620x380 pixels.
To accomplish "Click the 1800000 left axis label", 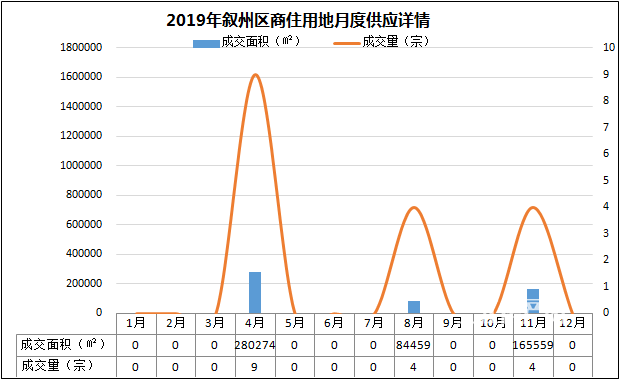I will point(81,47).
